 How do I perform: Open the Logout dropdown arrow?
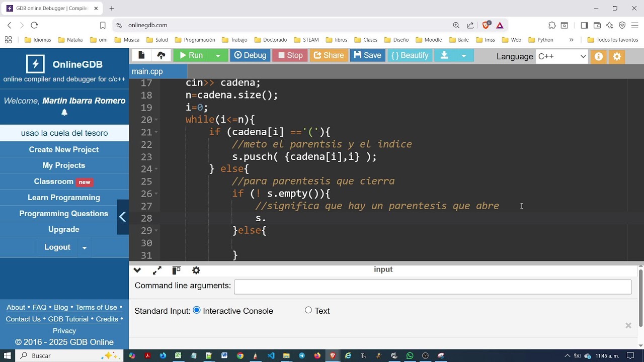pyautogui.click(x=85, y=248)
